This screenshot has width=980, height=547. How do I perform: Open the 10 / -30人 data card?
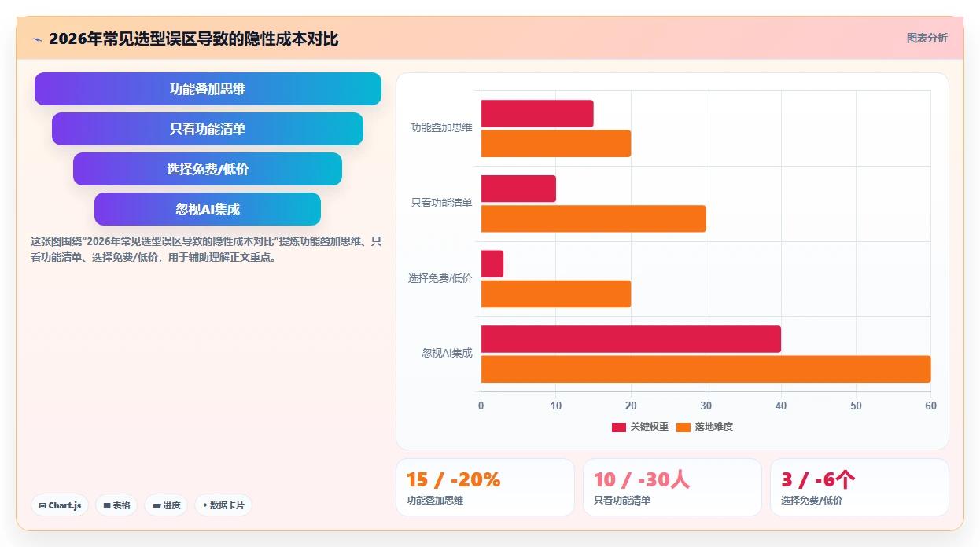click(x=672, y=487)
